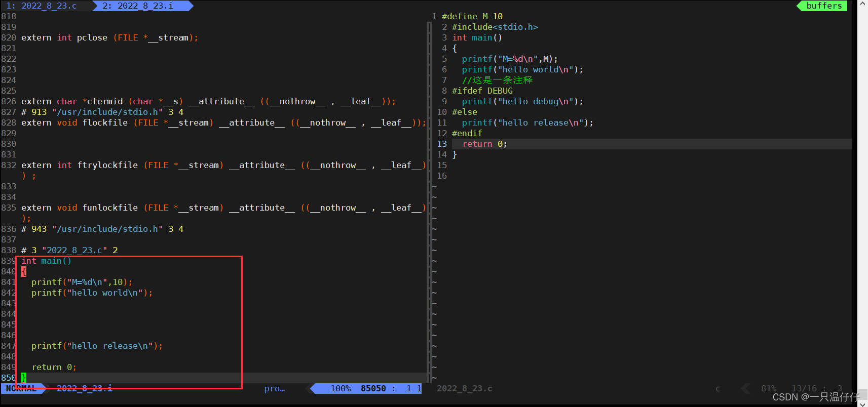Click 'int main()' in right pane
The image size is (868, 407).
click(x=477, y=37)
